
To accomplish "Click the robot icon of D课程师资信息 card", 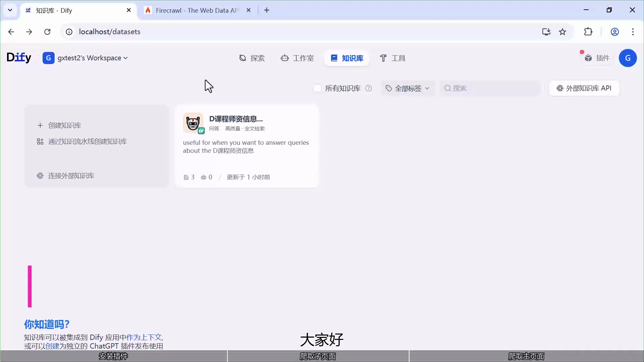I will pos(193,123).
